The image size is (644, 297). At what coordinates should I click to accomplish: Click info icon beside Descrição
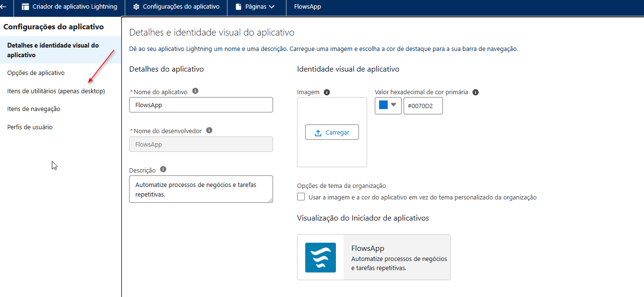[163, 169]
